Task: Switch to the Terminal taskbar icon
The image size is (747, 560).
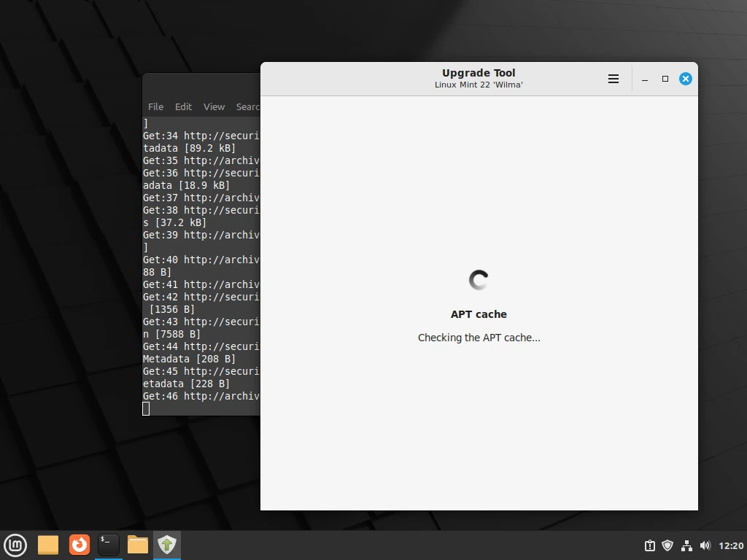Action: point(109,545)
